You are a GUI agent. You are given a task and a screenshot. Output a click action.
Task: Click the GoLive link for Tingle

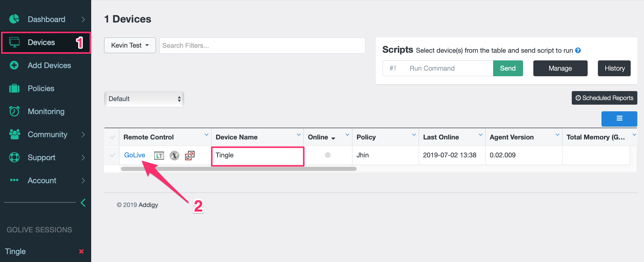(x=134, y=155)
